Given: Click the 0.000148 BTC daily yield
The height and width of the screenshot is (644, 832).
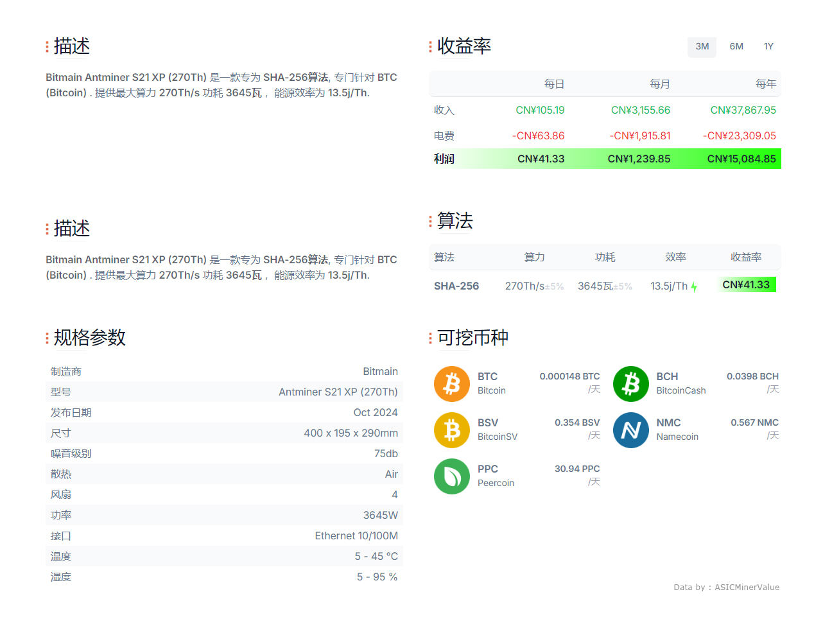Looking at the screenshot, I should (569, 377).
